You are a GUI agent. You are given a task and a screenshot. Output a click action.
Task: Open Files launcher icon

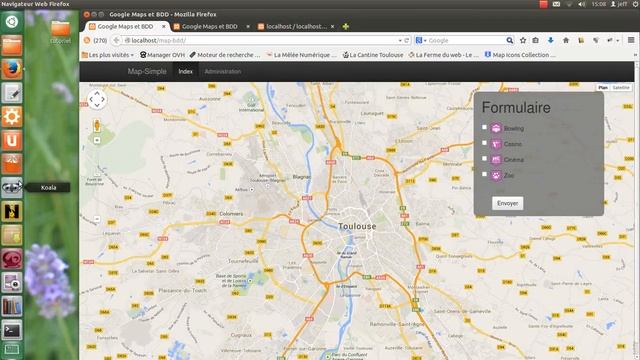(12, 45)
